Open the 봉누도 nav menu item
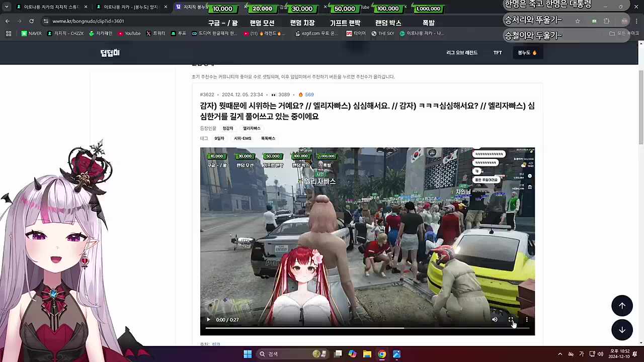Screen dimensions: 644x362 click(527, 53)
